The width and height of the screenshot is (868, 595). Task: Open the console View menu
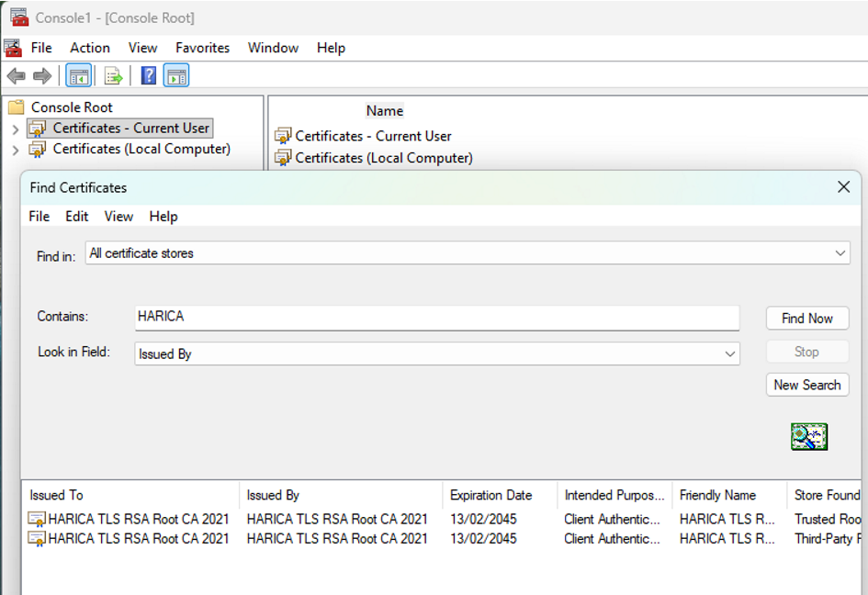pos(142,48)
